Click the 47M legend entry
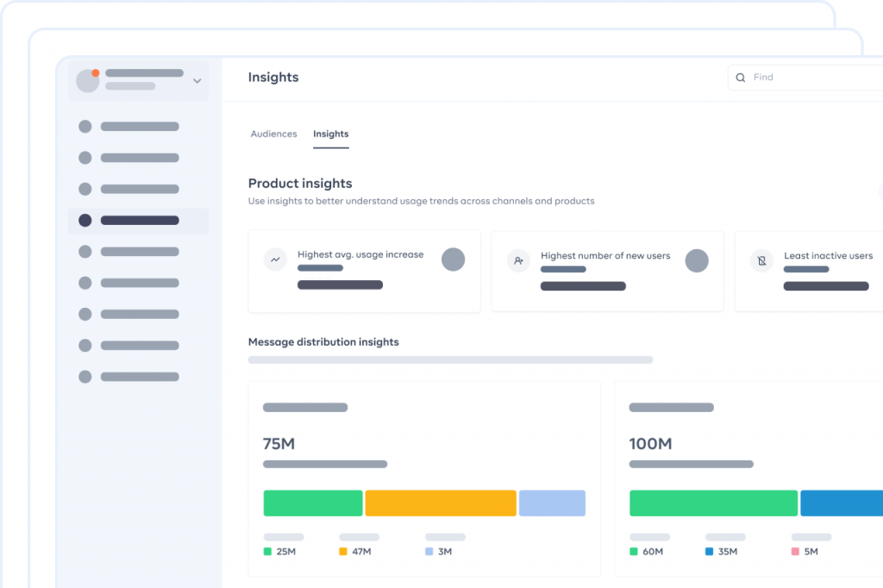Screen dimensions: 883x588 pyautogui.click(x=355, y=552)
